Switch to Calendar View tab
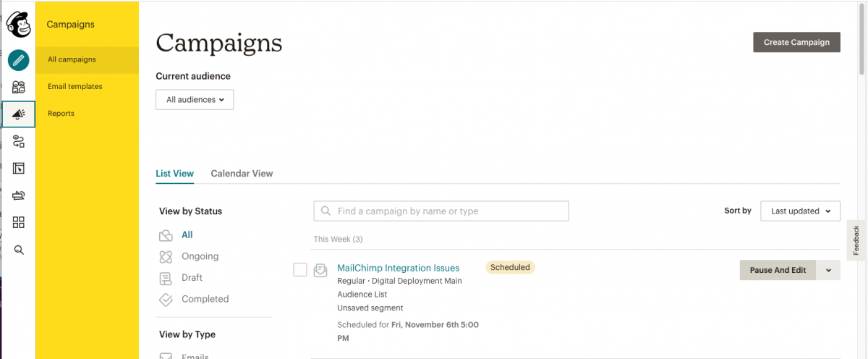The image size is (868, 359). tap(242, 174)
